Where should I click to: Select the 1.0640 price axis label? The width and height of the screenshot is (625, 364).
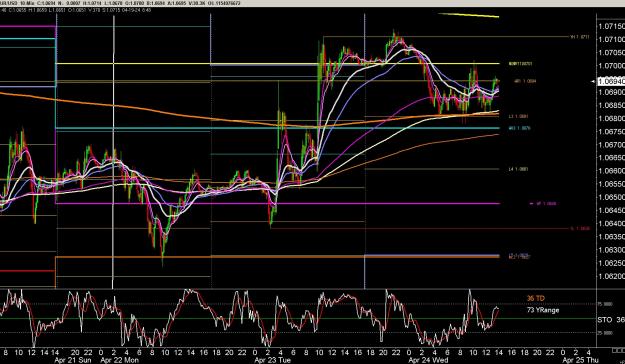click(611, 224)
